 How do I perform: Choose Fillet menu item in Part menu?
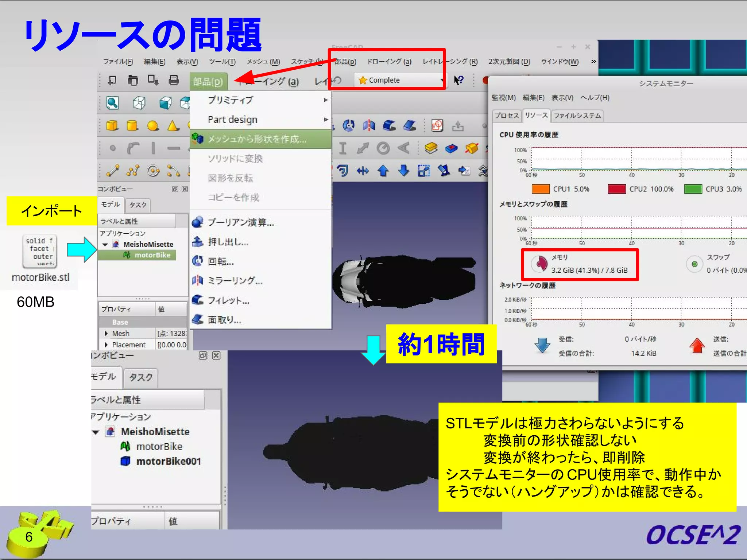(x=260, y=300)
